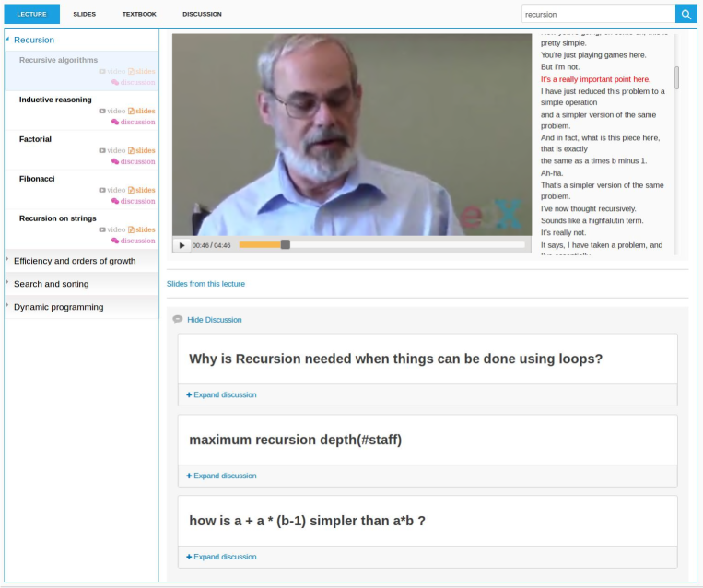Viewport: 703px width, 588px height.
Task: Open discussion for Recursion on strings
Action: (x=134, y=241)
